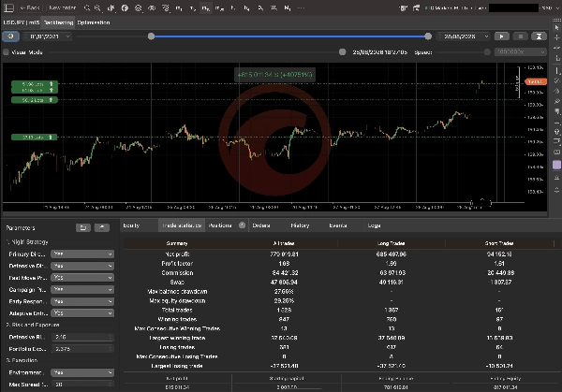Switch to the Logs tab
The height and width of the screenshot is (392, 562).
tap(374, 225)
